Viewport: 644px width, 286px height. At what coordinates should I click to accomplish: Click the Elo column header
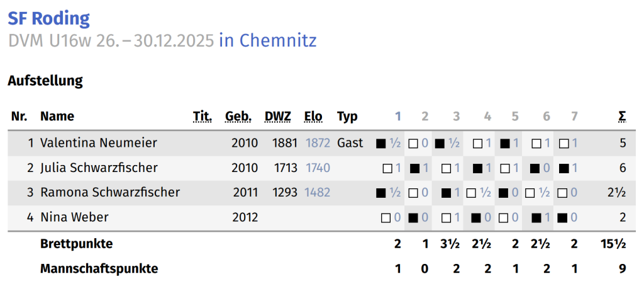[313, 117]
